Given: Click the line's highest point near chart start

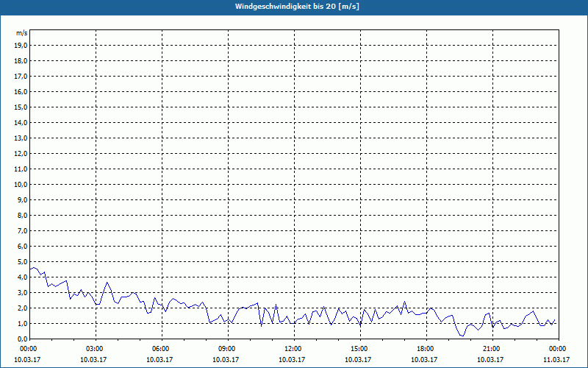Looking at the screenshot, I should pos(34,268).
